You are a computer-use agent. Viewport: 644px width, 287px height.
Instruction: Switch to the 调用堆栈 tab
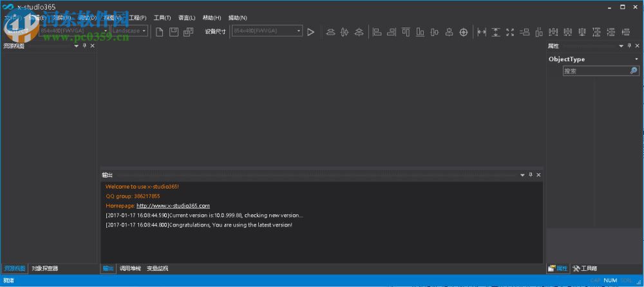130,268
